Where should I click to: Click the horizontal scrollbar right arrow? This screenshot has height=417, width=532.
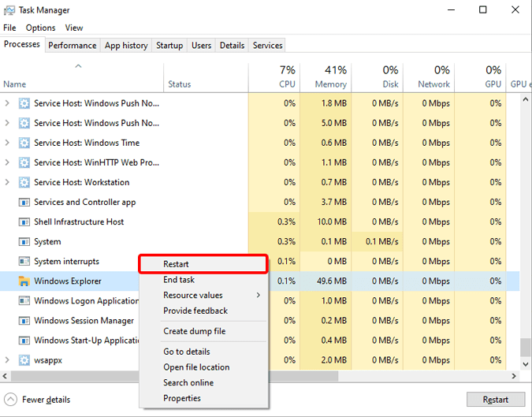click(x=514, y=376)
